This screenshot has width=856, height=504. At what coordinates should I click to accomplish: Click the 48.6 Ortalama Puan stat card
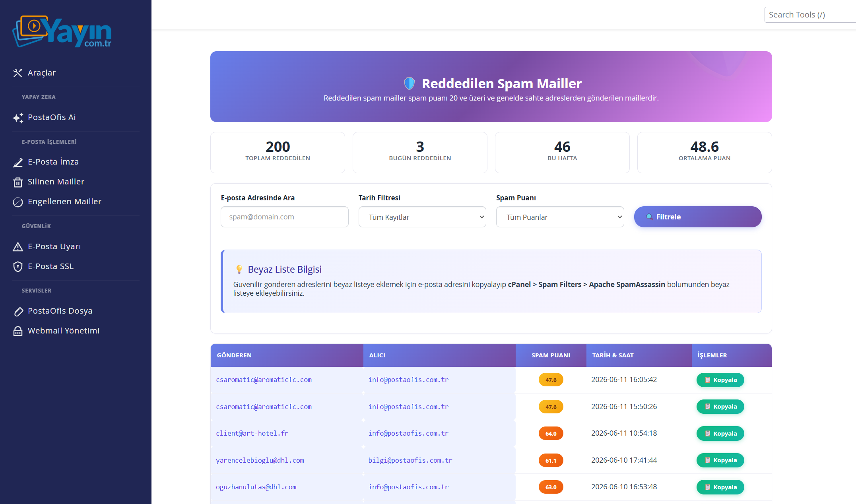(x=705, y=153)
